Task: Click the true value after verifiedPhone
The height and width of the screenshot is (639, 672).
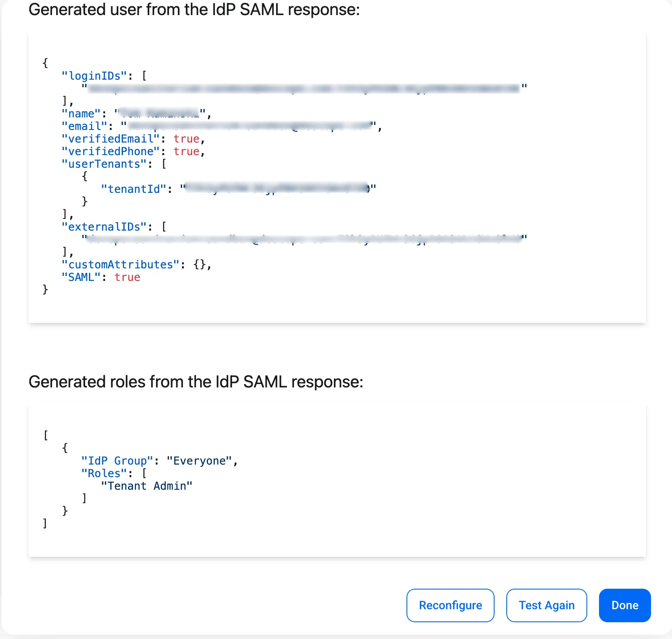Action: click(187, 151)
